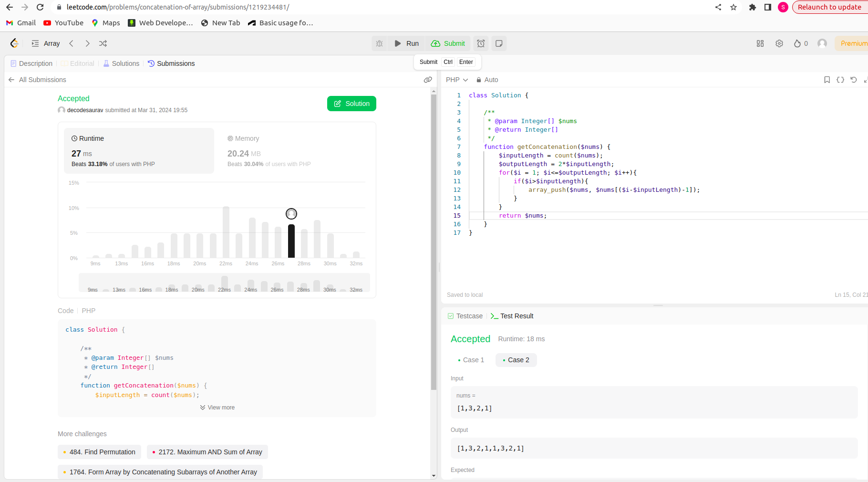Open the timer alarm clock icon

click(481, 43)
